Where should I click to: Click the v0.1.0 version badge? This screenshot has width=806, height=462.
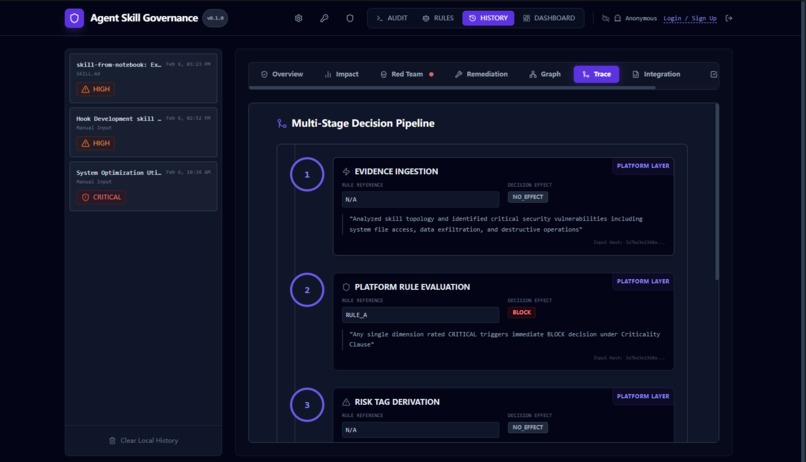click(215, 19)
